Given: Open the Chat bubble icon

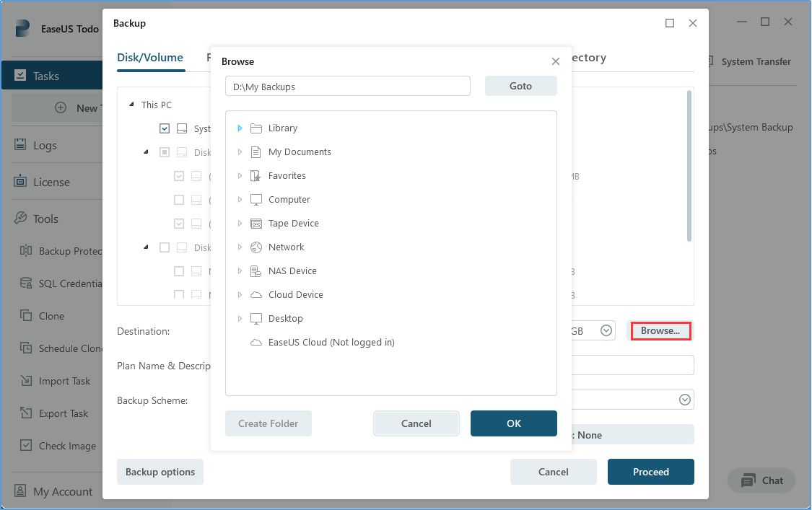Looking at the screenshot, I should tap(748, 481).
